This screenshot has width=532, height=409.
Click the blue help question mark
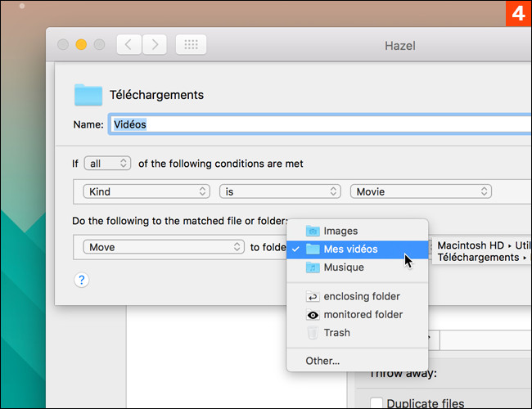click(x=81, y=280)
